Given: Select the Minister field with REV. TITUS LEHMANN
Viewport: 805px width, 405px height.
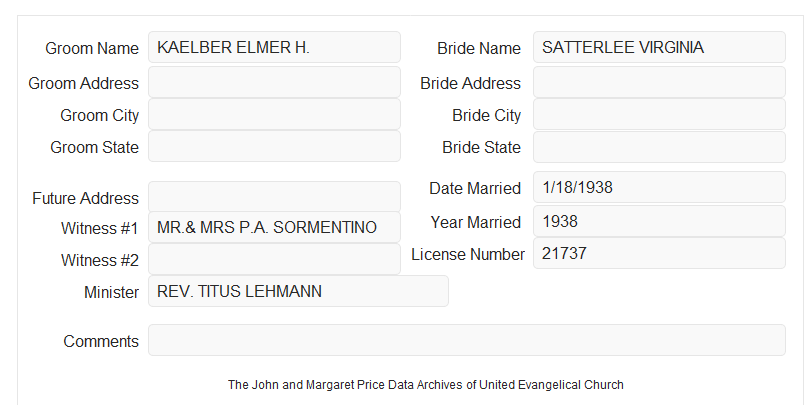Looking at the screenshot, I should 298,291.
